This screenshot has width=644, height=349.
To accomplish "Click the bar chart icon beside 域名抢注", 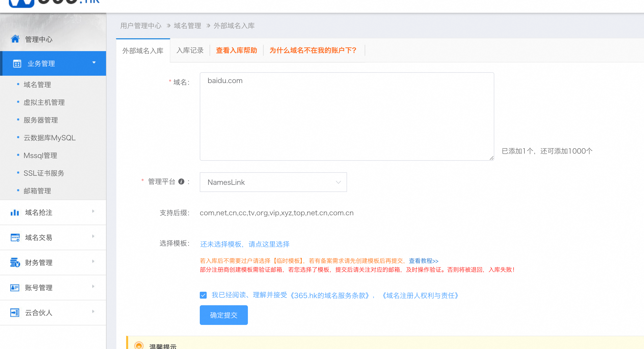I will (15, 213).
